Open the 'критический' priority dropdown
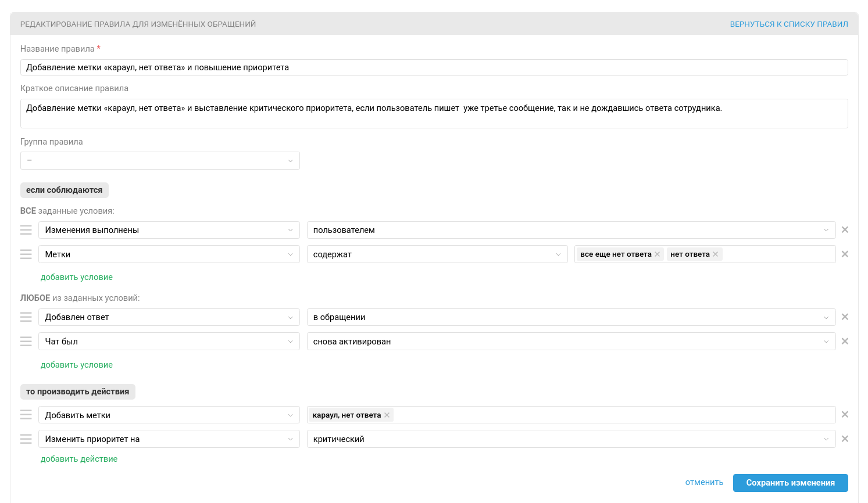 pos(571,439)
